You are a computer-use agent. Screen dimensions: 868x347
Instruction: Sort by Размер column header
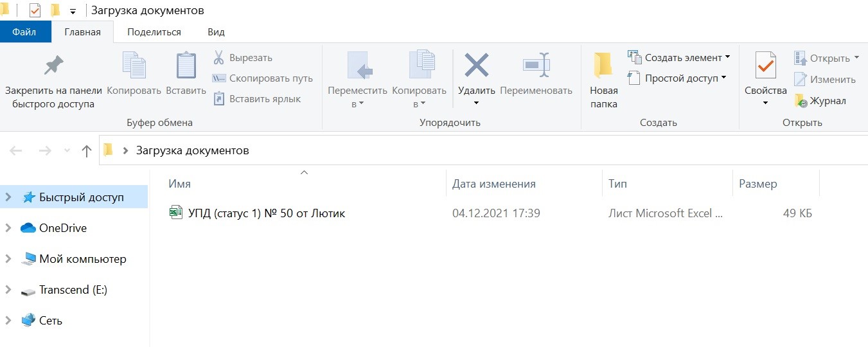pyautogui.click(x=757, y=184)
